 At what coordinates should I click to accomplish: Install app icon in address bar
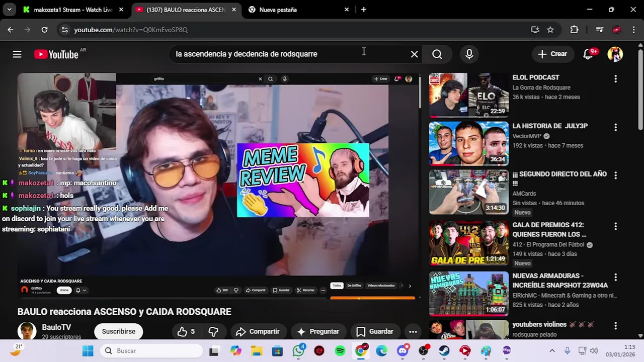(535, 30)
